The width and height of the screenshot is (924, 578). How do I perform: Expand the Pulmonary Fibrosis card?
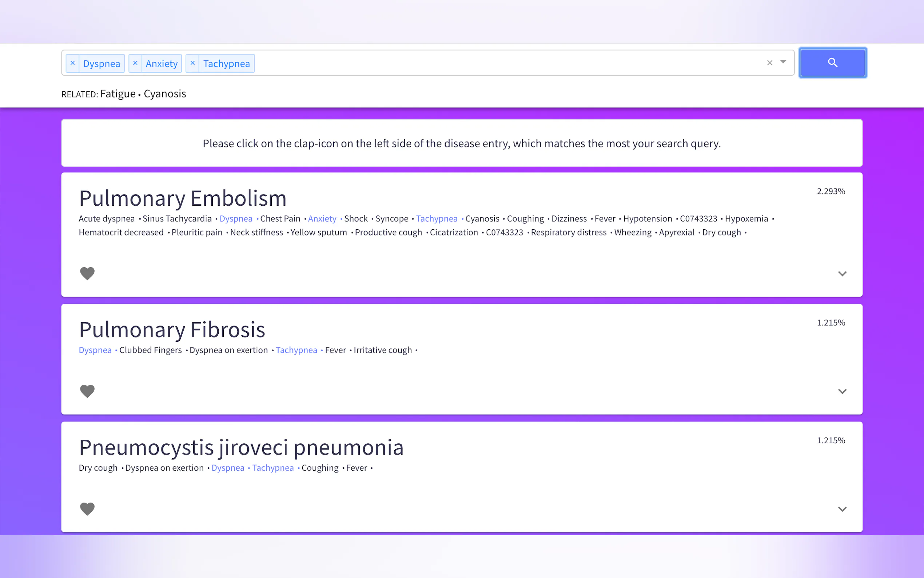(842, 391)
